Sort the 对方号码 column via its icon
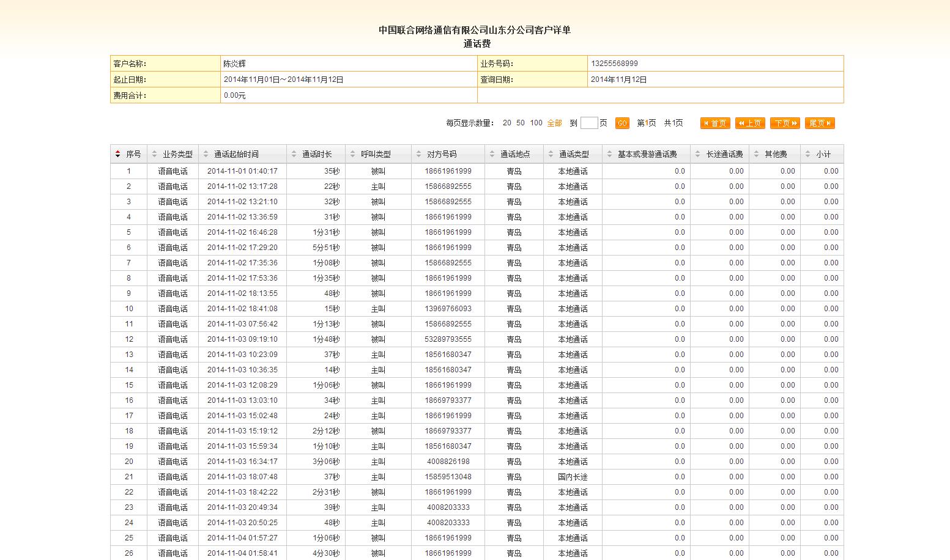950x560 pixels. tap(418, 155)
